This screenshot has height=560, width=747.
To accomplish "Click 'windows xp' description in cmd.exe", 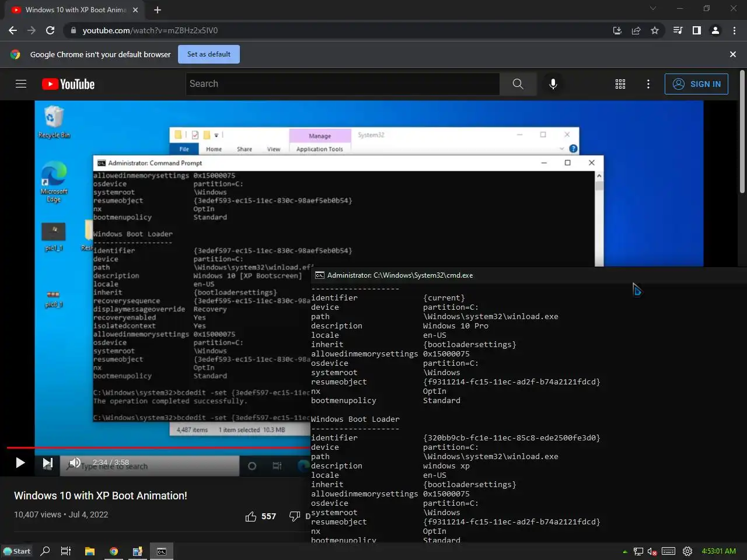I will pos(446,466).
